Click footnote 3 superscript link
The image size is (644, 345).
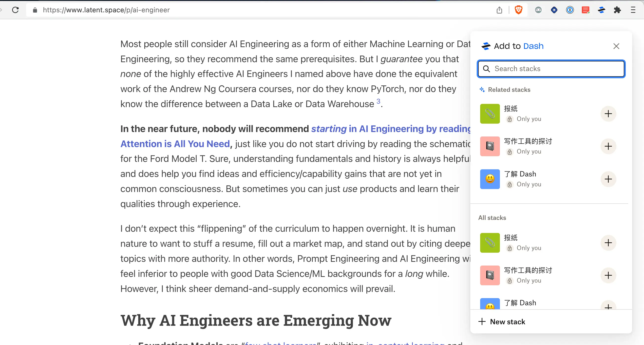378,101
